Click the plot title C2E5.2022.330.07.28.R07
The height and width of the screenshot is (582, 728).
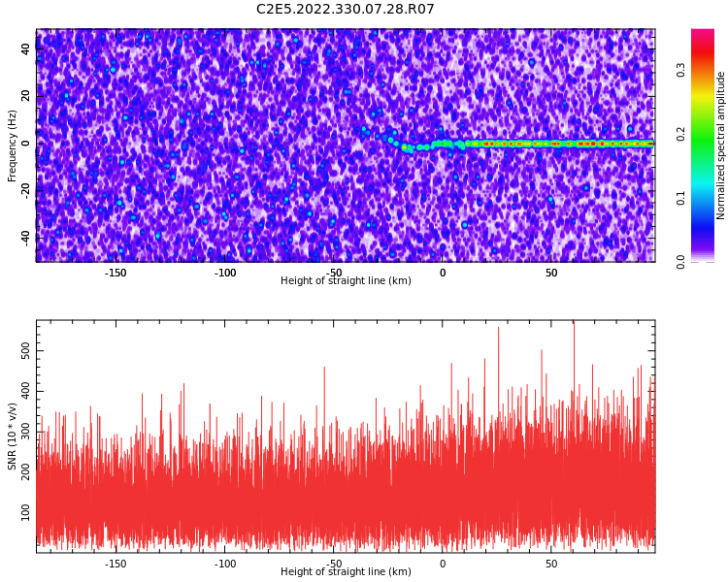pyautogui.click(x=346, y=9)
